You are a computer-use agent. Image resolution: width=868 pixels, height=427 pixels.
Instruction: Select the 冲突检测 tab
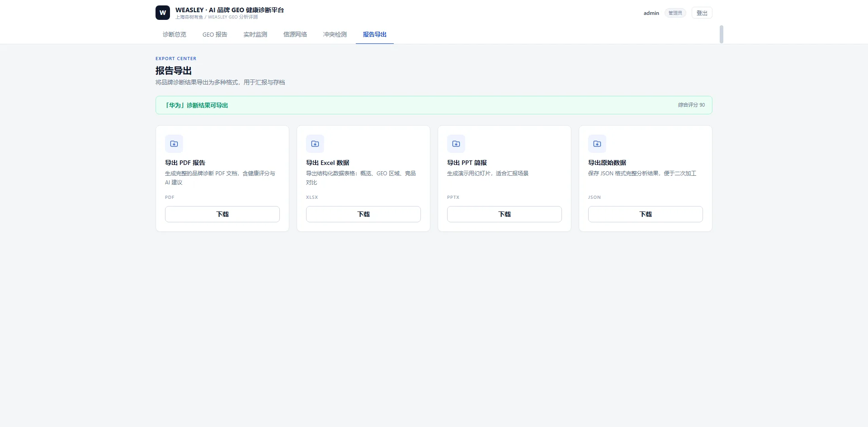pos(335,34)
